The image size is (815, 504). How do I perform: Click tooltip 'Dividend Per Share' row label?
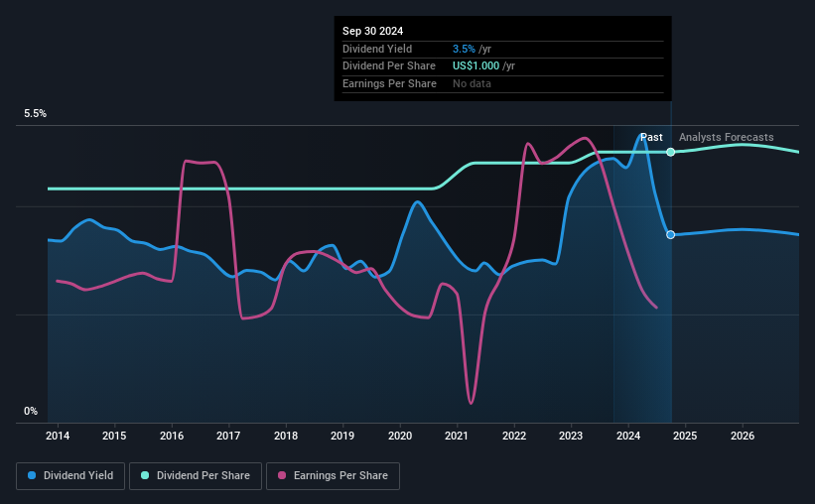[389, 66]
